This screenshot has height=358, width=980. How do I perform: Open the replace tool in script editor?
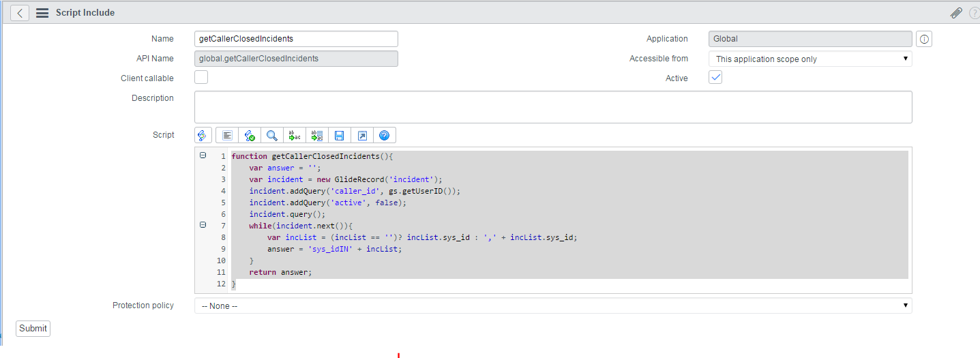click(x=295, y=135)
